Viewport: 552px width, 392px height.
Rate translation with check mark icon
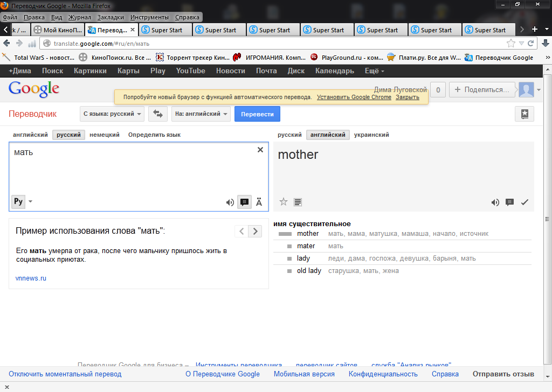pyautogui.click(x=525, y=202)
